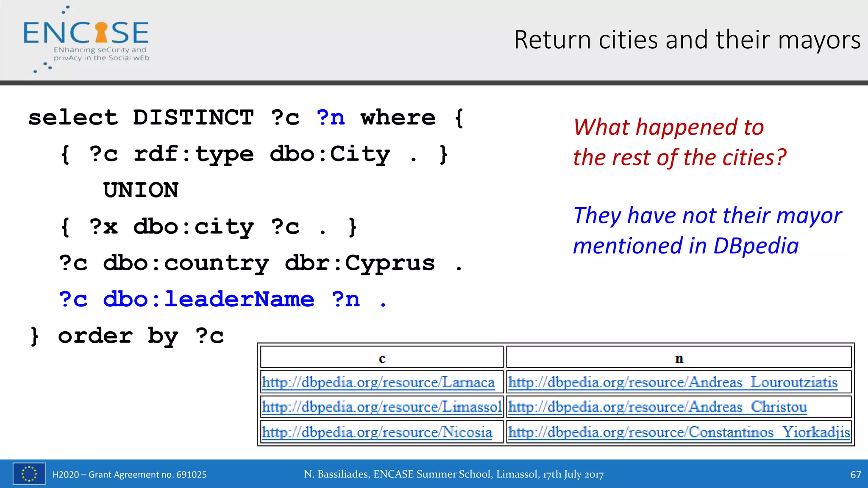Click the slide number 67
868x488 pixels.
pos(855,474)
